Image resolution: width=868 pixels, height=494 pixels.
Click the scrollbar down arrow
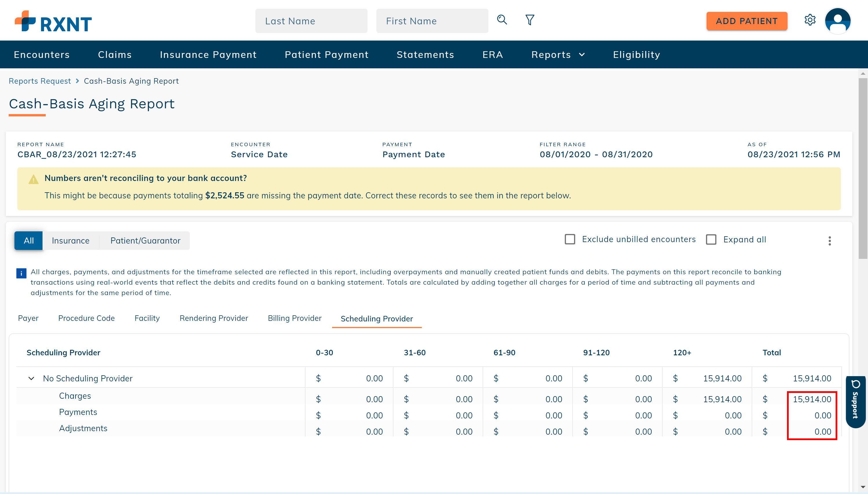tap(863, 487)
